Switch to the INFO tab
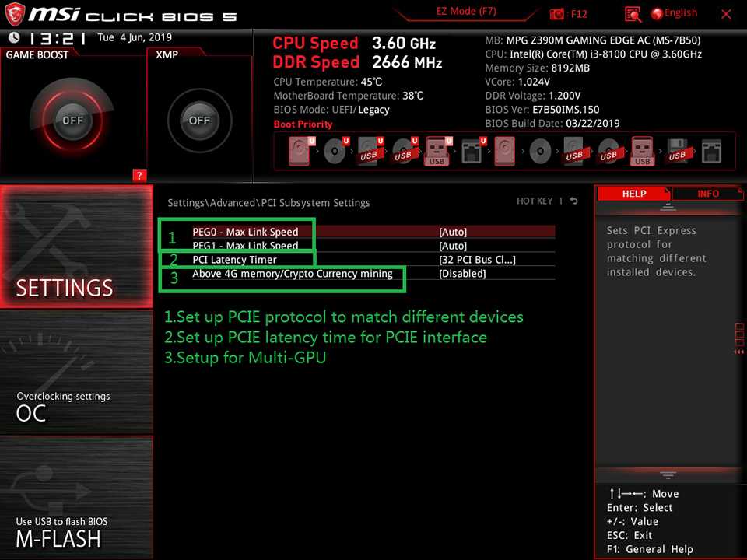This screenshot has height=560, width=747. [707, 194]
